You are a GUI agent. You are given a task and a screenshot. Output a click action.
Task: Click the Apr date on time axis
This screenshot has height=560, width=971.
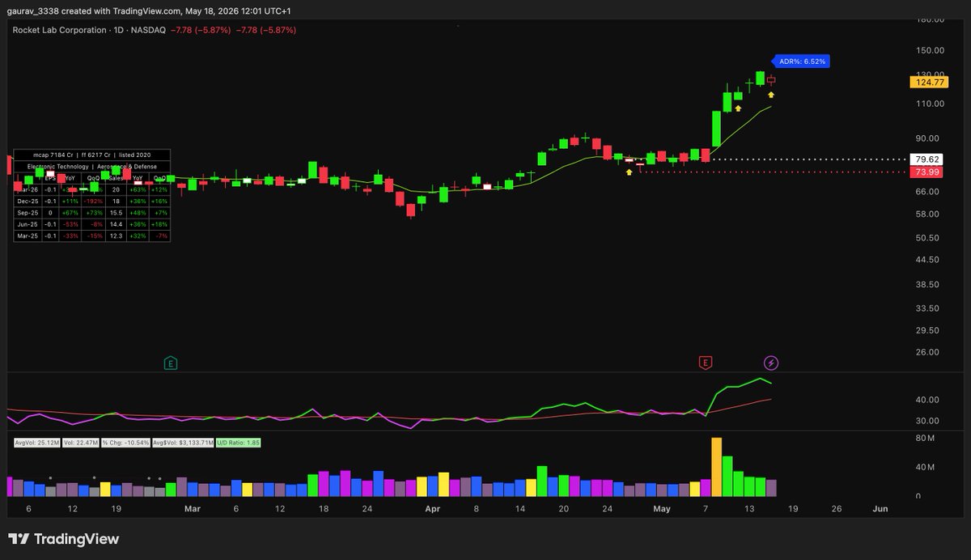432,509
